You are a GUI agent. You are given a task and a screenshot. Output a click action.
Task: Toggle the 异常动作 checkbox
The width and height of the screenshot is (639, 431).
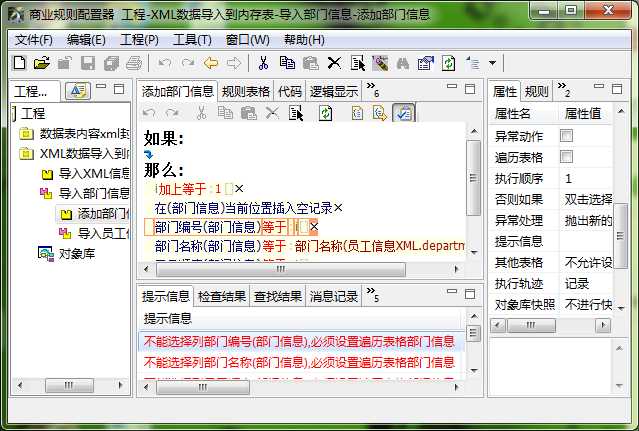566,136
